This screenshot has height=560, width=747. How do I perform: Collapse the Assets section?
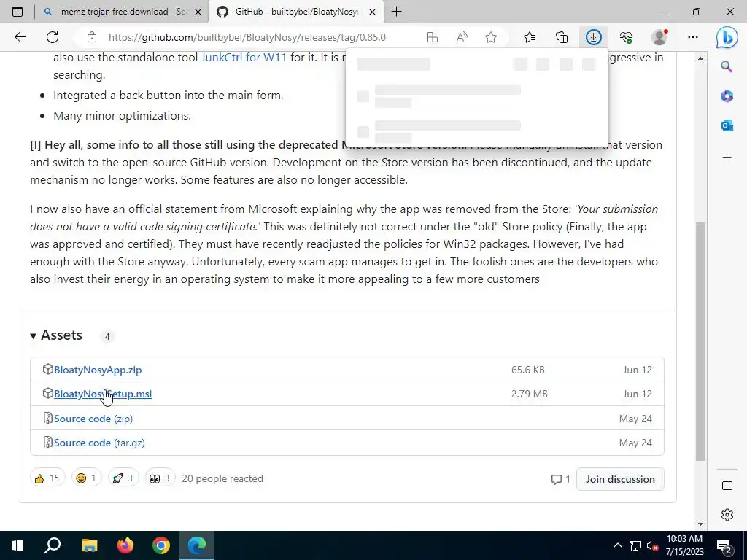(x=56, y=335)
